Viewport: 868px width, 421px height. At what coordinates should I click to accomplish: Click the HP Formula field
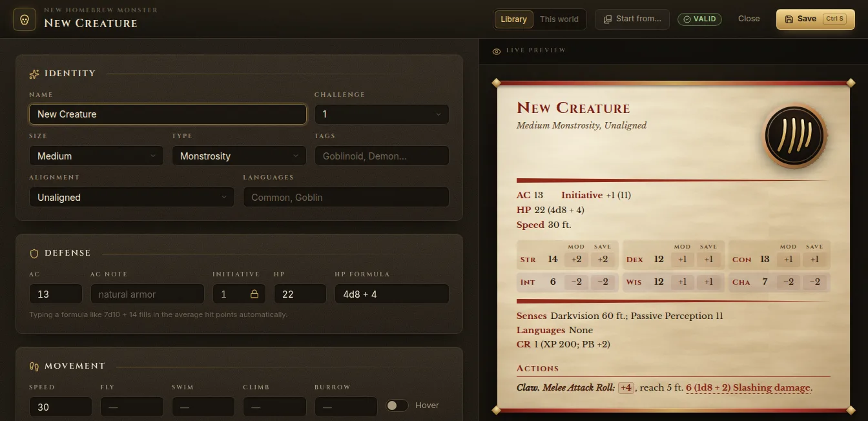click(391, 294)
